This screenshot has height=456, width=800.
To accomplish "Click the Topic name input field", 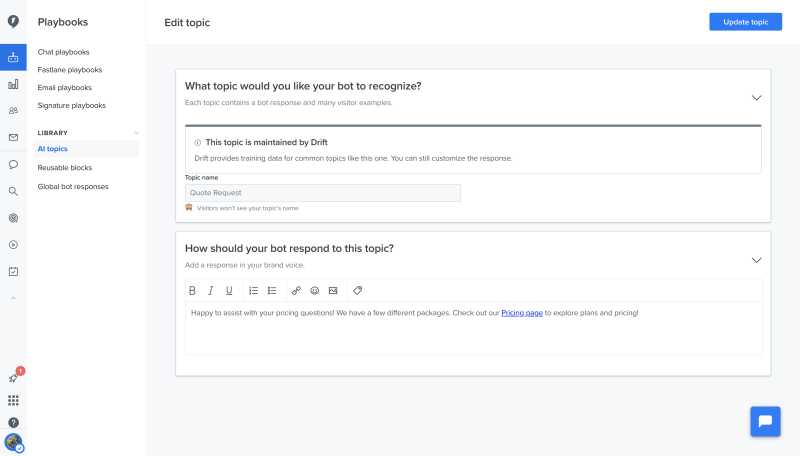I will pyautogui.click(x=323, y=193).
